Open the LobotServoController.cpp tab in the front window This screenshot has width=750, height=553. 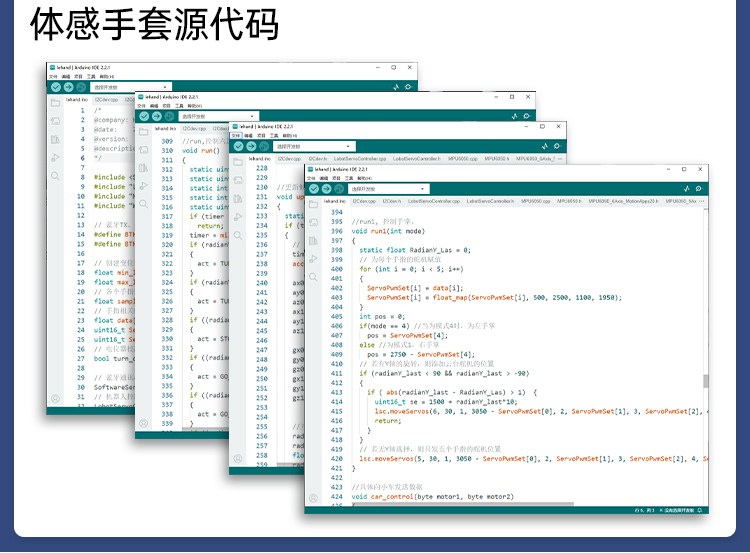(434, 201)
